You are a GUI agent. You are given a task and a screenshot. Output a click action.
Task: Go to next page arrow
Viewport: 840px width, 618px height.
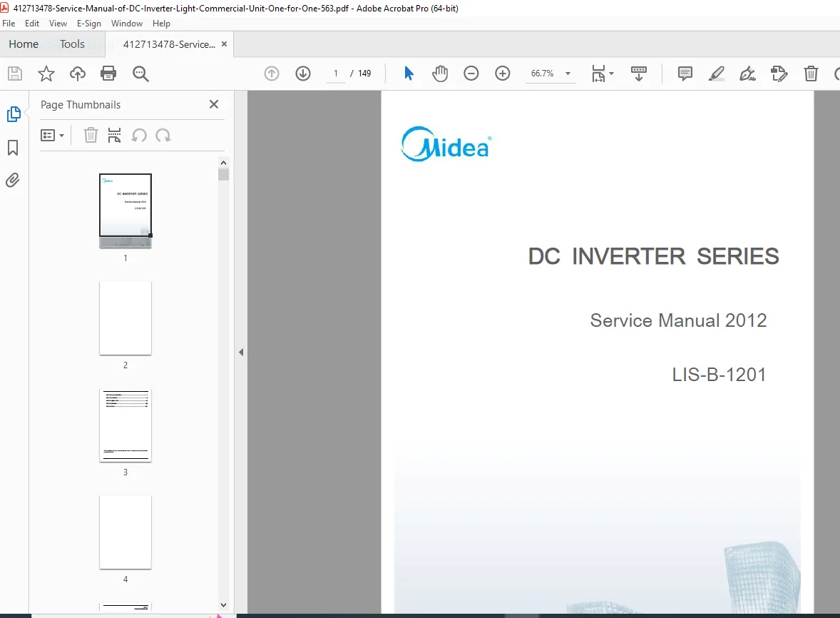pos(303,74)
